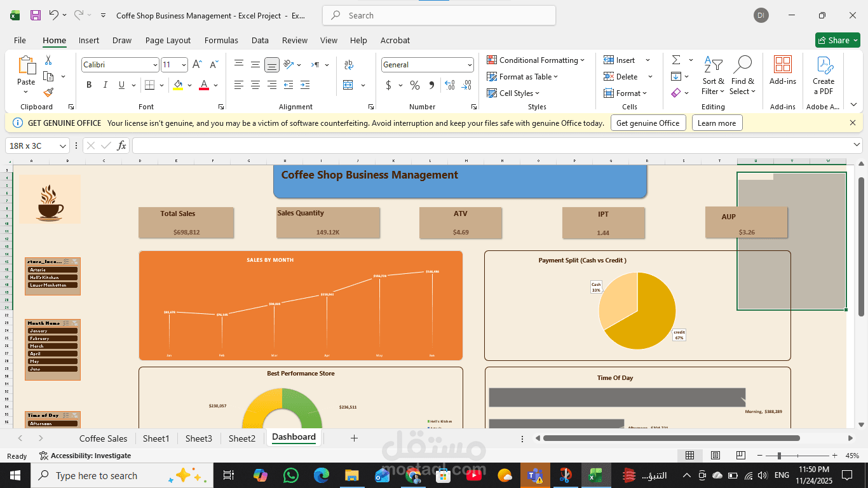The height and width of the screenshot is (488, 868).
Task: Click the Get genuine Office button
Action: 648,123
